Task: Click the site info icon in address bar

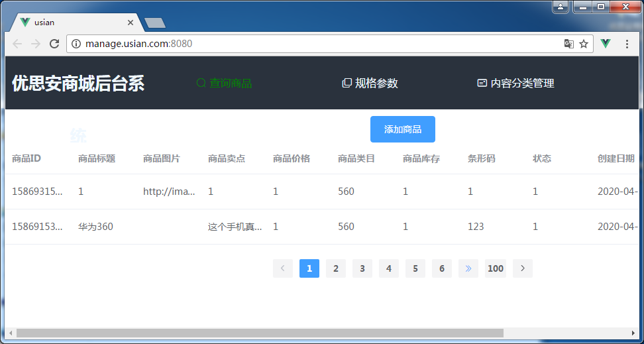Action: click(76, 44)
